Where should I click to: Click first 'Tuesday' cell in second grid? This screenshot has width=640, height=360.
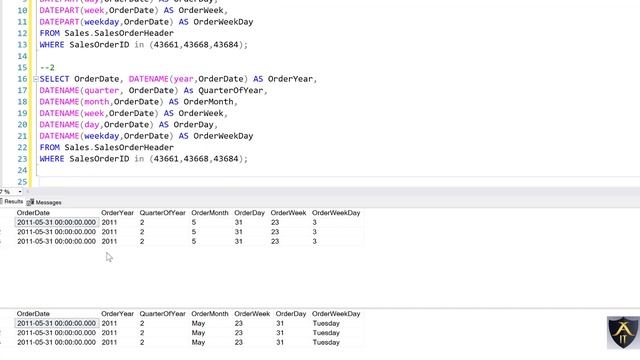point(326,323)
